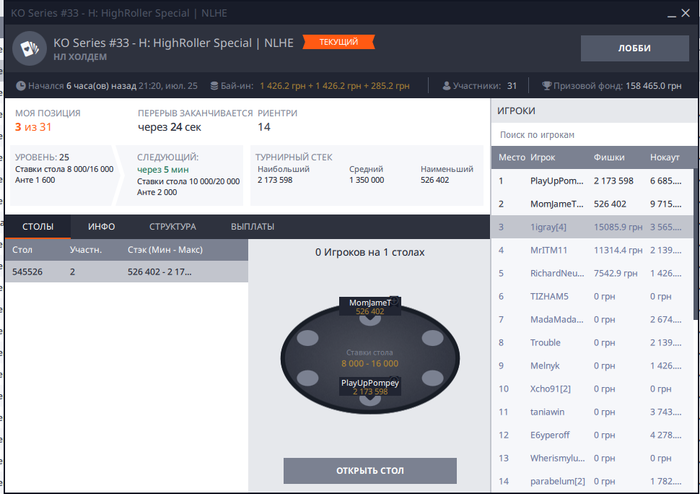Image resolution: width=700 pixels, height=494 pixels.
Task: Click the 8 000 - 16 000 blinds text
Action: click(370, 364)
